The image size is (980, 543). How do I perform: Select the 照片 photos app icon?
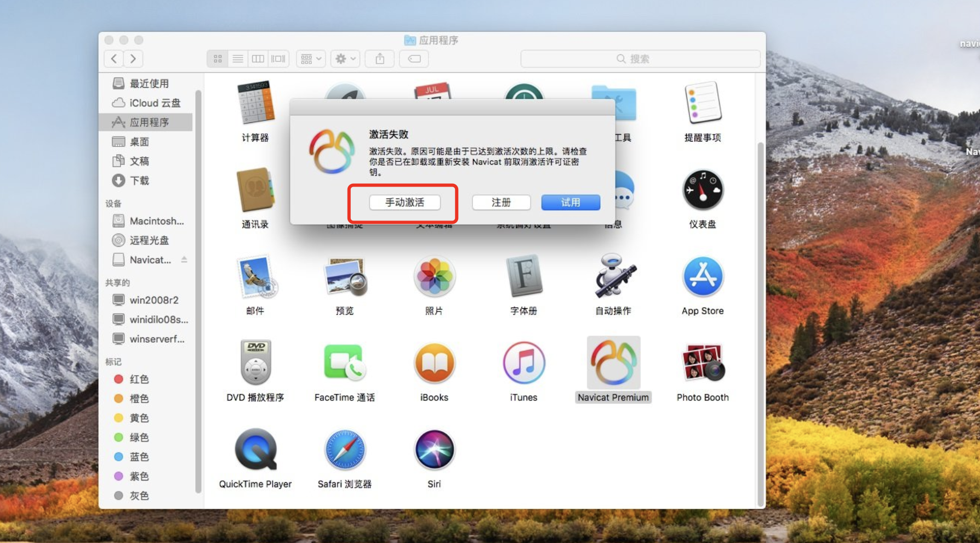click(x=434, y=276)
